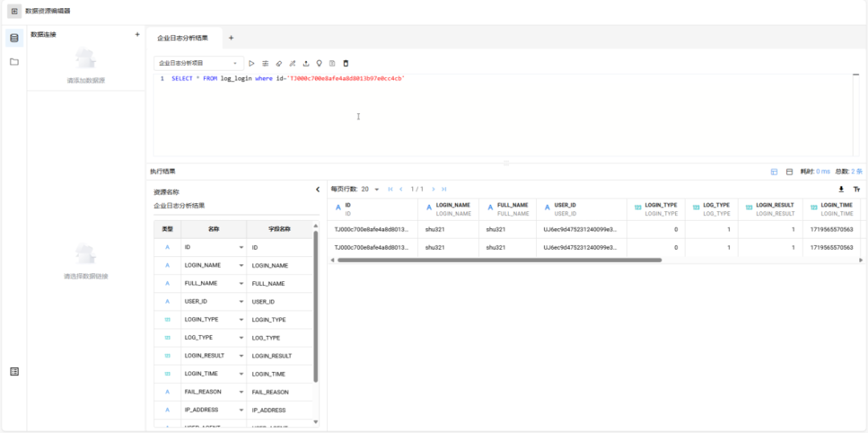This screenshot has height=433, width=868.
Task: Open the name dropdown for ID row
Action: 241,247
